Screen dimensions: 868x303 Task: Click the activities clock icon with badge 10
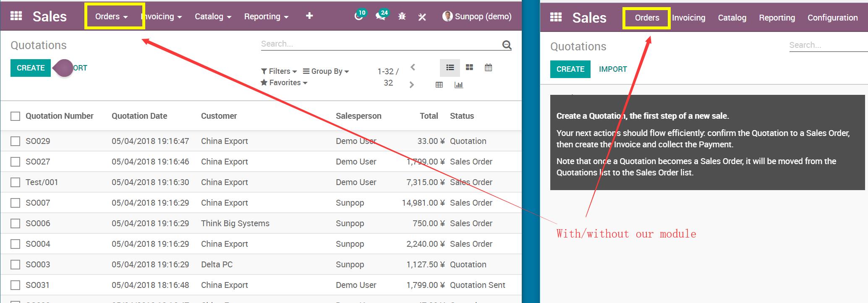pos(359,16)
